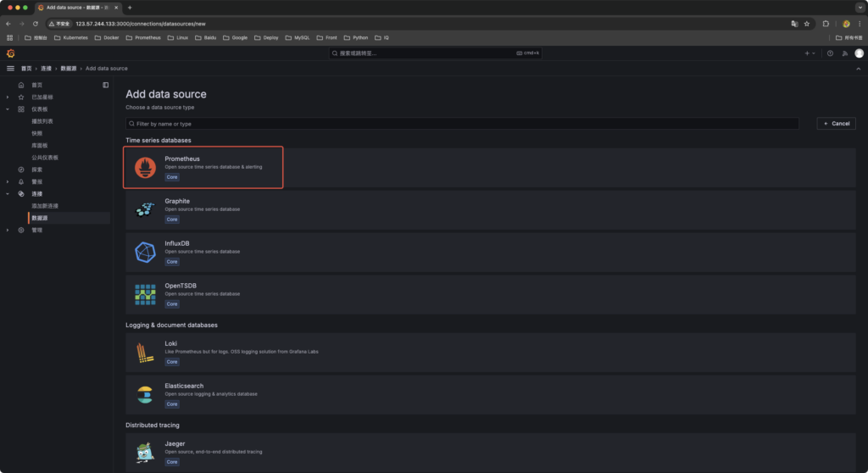Open 添加新连接 in sidebar

click(46, 206)
